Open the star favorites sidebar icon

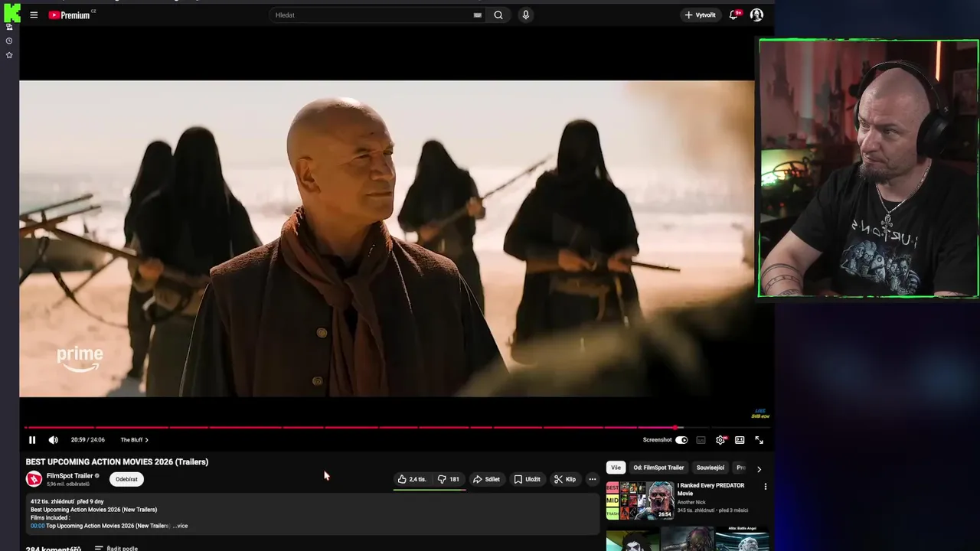point(9,55)
